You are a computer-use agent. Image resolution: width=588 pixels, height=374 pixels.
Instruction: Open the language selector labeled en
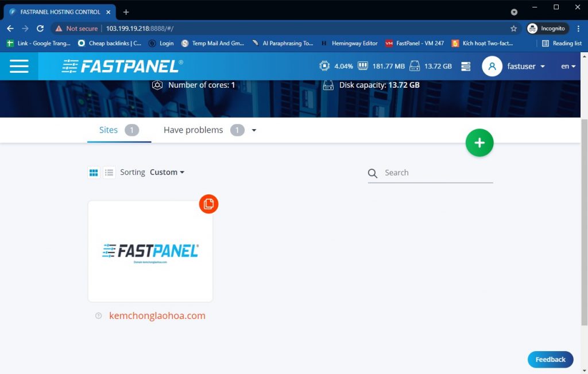click(x=567, y=66)
